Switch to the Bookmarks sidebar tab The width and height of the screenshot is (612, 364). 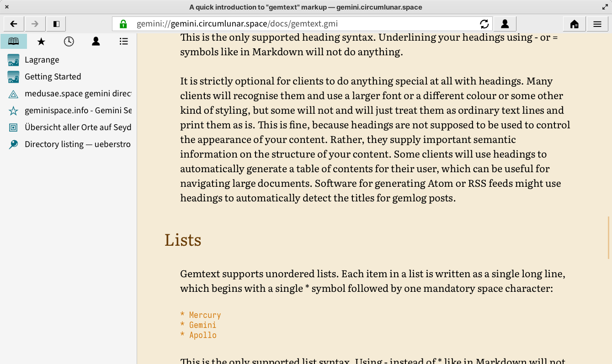tap(14, 41)
